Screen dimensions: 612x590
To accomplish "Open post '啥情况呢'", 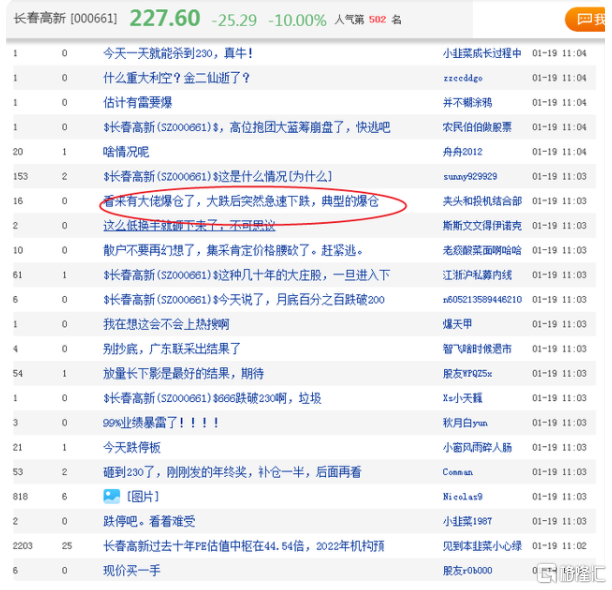I will 126,152.
